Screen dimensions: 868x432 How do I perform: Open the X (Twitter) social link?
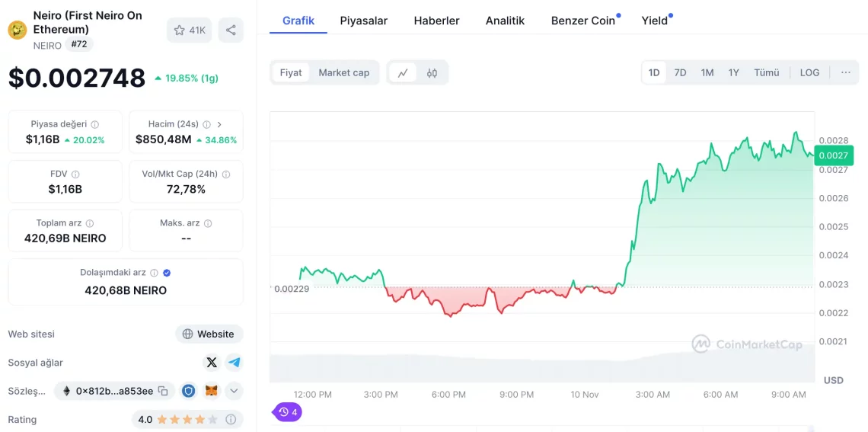click(x=212, y=363)
